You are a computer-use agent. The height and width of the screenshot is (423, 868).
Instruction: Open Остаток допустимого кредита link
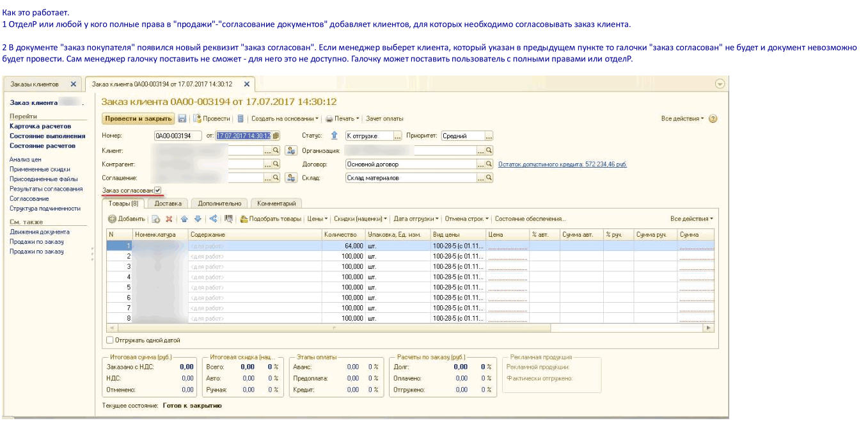562,164
